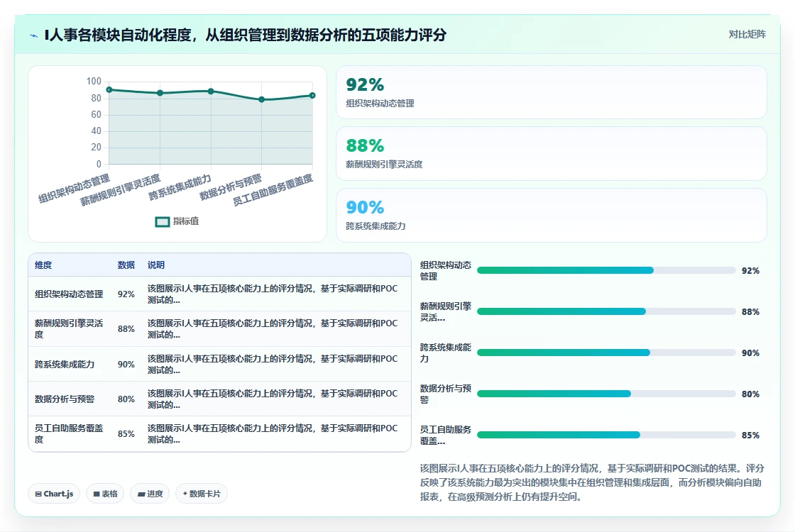Click the 数据卡片 tag chip
Screen dimensions: 795x532
pyautogui.click(x=202, y=494)
